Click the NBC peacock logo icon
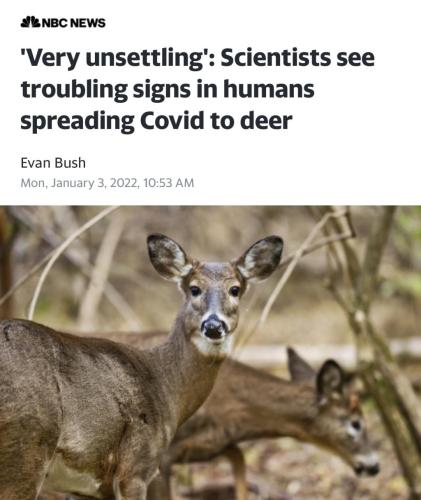The width and height of the screenshot is (421, 500). coord(30,22)
